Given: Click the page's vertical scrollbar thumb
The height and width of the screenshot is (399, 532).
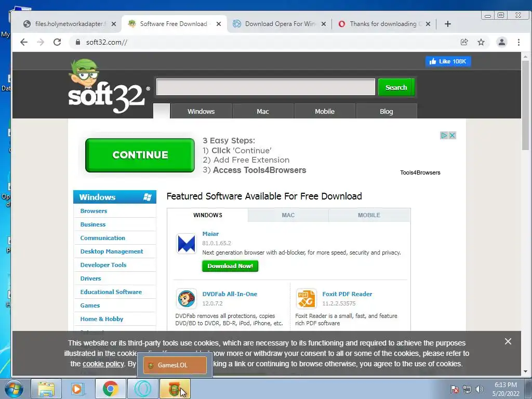Looking at the screenshot, I should 526,105.
